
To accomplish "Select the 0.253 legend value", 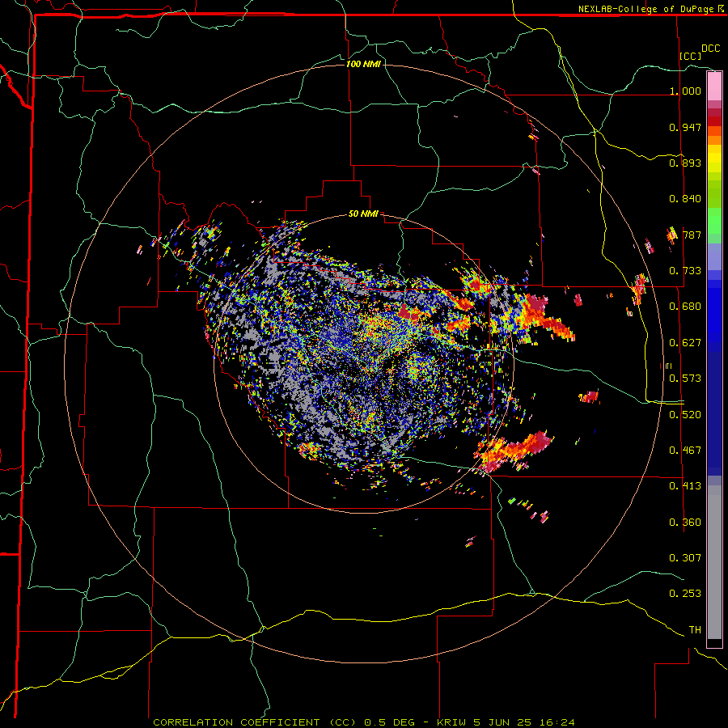I will 685,594.
